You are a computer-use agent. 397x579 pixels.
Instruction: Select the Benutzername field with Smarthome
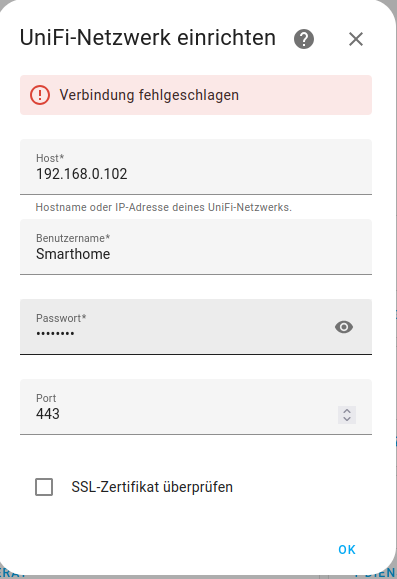(196, 247)
